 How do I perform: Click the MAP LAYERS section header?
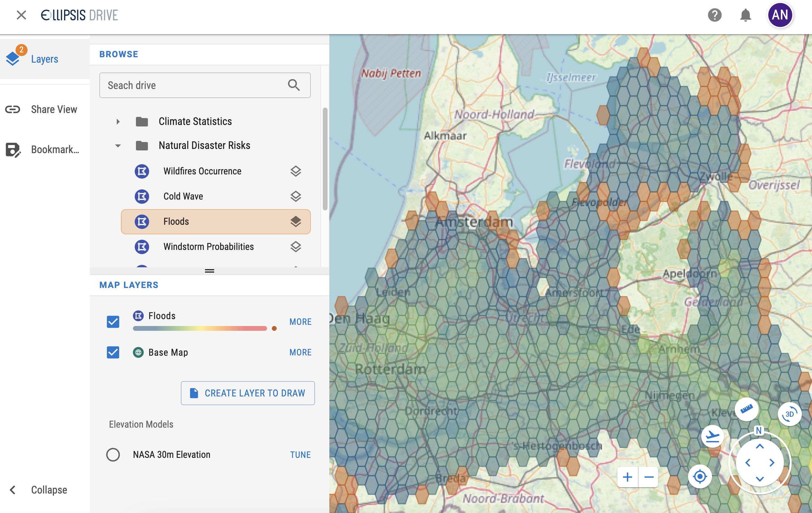(x=129, y=285)
